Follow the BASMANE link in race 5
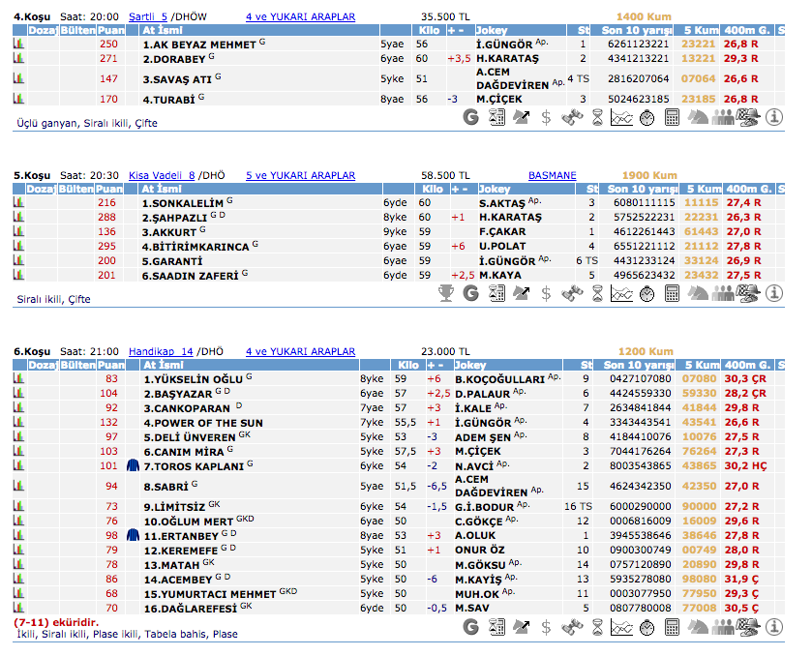The width and height of the screenshot is (812, 656). 552,175
